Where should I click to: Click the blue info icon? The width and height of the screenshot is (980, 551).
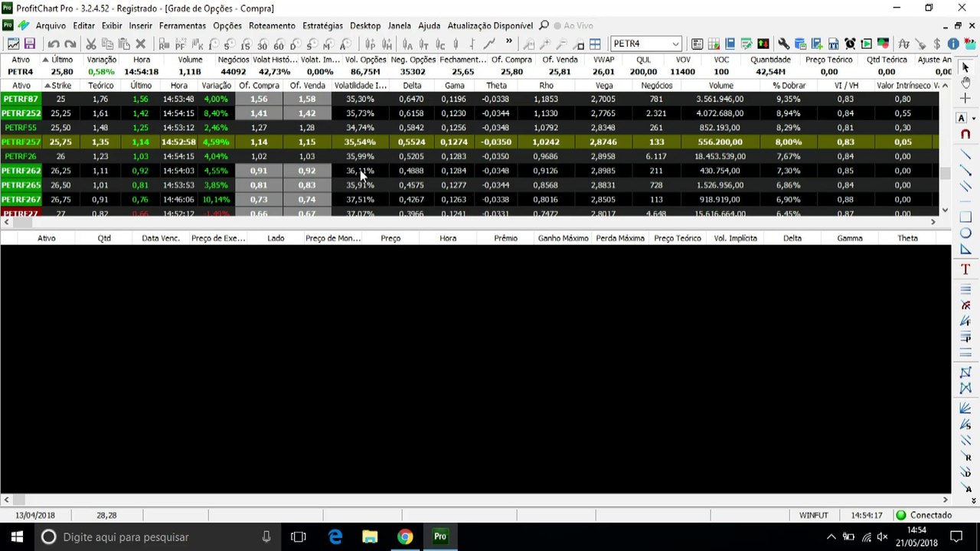click(x=953, y=44)
